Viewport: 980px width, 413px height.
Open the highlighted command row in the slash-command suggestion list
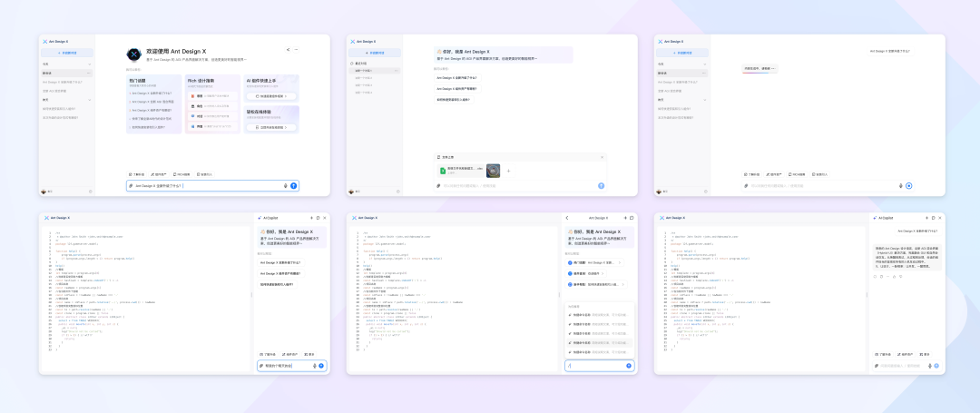click(600, 343)
